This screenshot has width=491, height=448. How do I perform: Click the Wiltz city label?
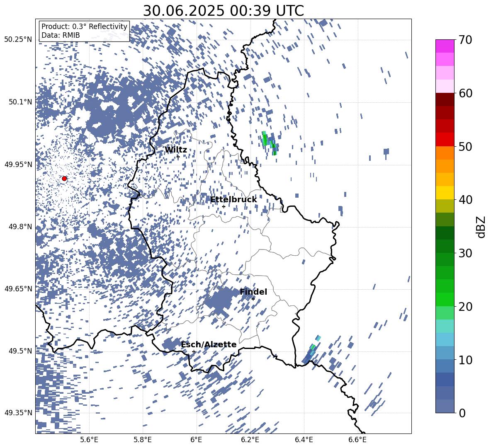pyautogui.click(x=176, y=150)
